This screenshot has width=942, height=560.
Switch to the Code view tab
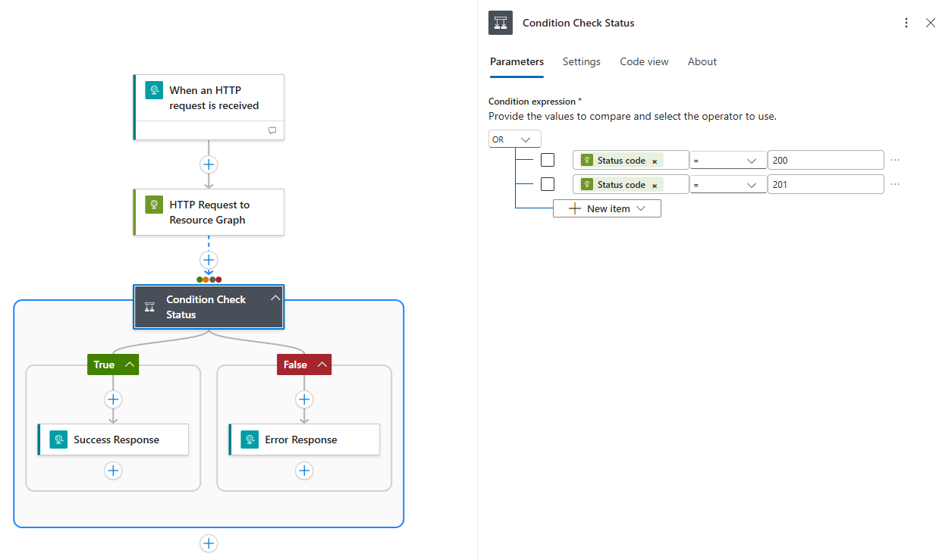click(644, 62)
